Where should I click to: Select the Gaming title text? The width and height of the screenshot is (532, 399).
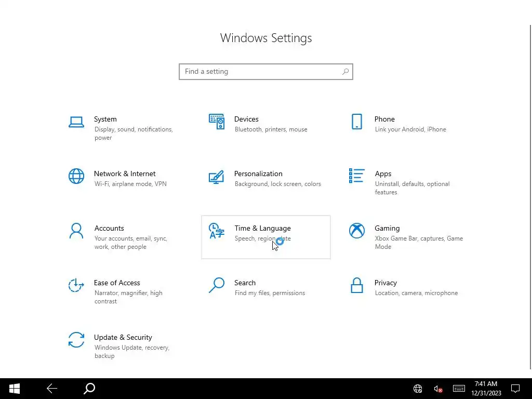387,229
